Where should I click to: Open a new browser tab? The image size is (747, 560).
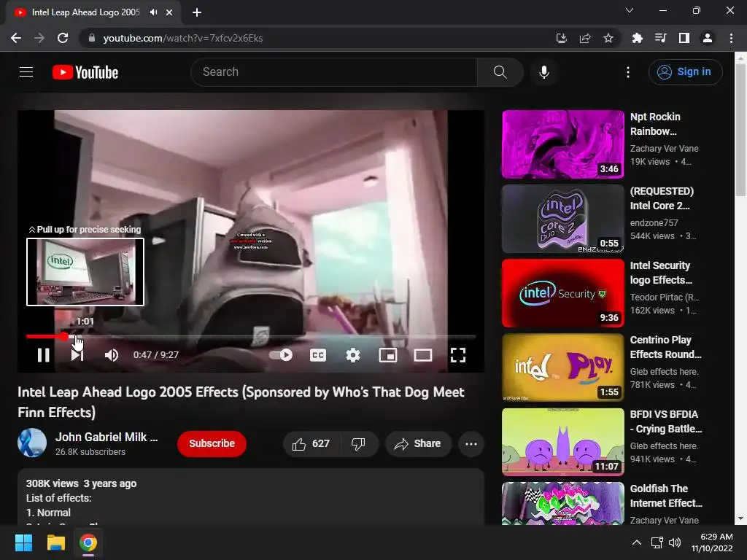(197, 12)
